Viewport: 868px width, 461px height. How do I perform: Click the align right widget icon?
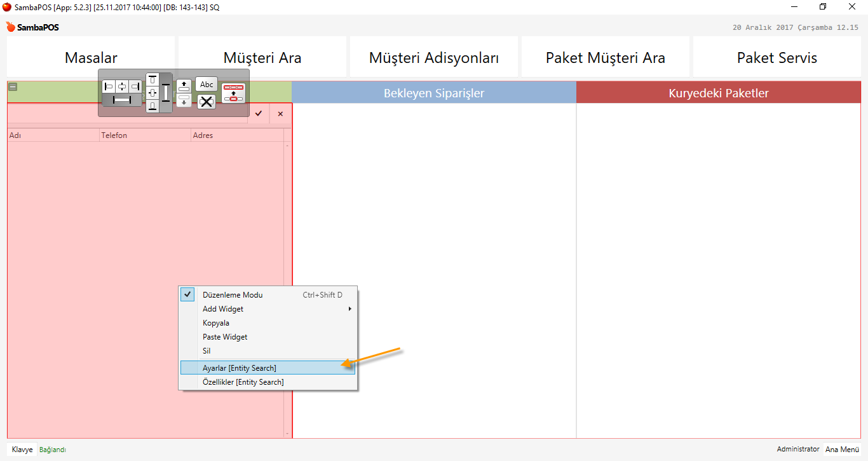pos(135,86)
